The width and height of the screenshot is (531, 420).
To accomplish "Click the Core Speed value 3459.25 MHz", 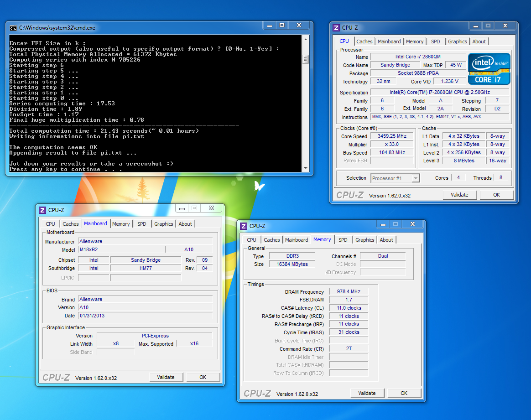I will pos(392,136).
